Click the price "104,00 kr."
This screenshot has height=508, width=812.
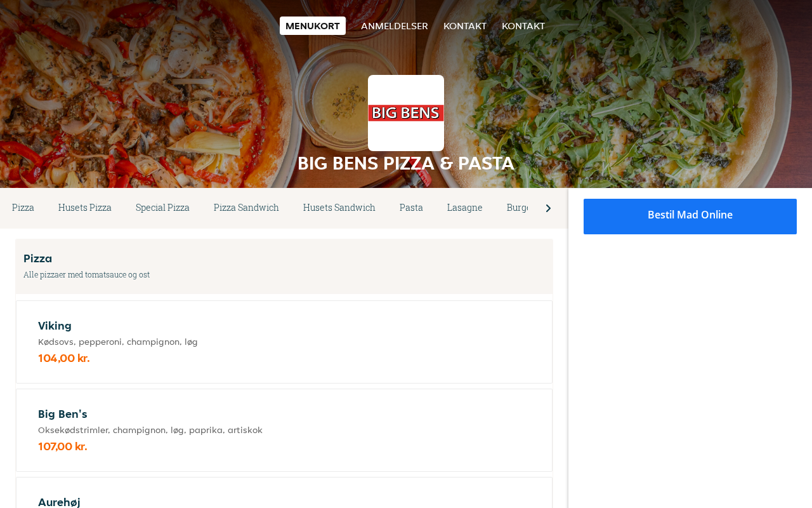click(x=64, y=358)
